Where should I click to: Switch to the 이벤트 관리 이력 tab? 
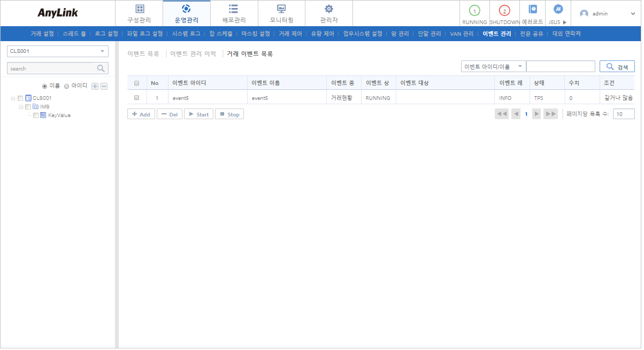pos(193,54)
